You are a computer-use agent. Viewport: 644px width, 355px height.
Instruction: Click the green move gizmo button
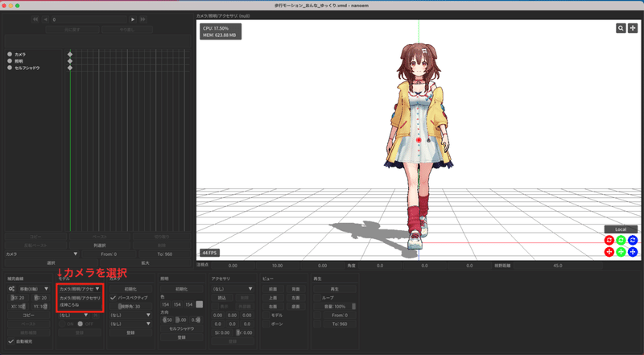pos(621,252)
